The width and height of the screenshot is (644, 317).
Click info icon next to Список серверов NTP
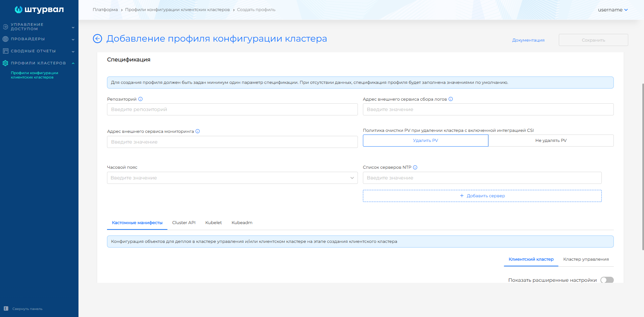click(415, 167)
